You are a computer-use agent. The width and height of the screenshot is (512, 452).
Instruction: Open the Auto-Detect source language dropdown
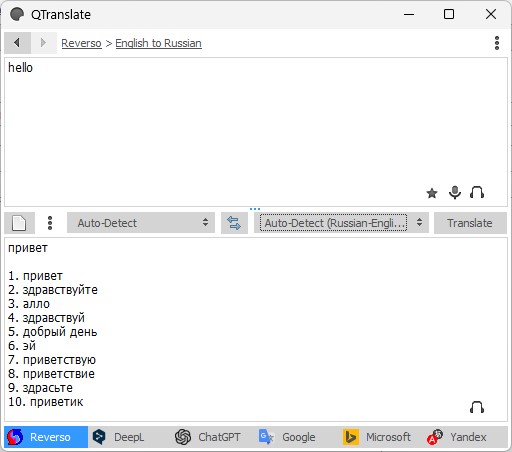click(141, 223)
